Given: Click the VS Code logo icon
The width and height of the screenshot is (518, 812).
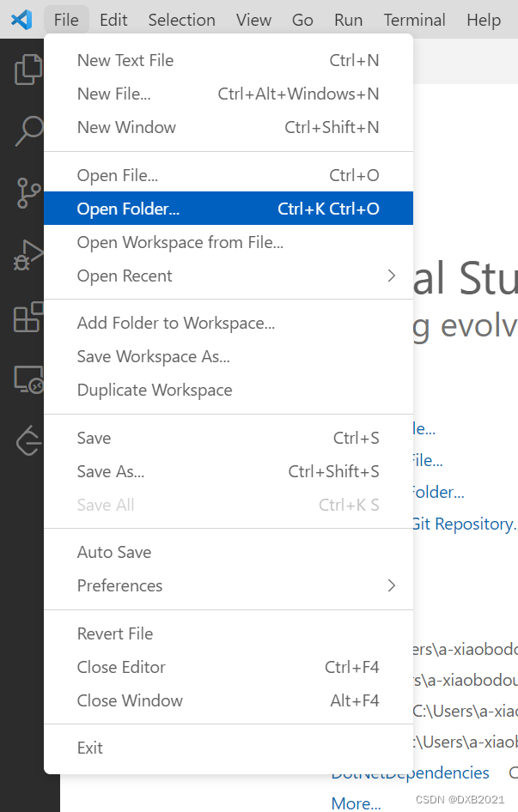Looking at the screenshot, I should coord(21,19).
